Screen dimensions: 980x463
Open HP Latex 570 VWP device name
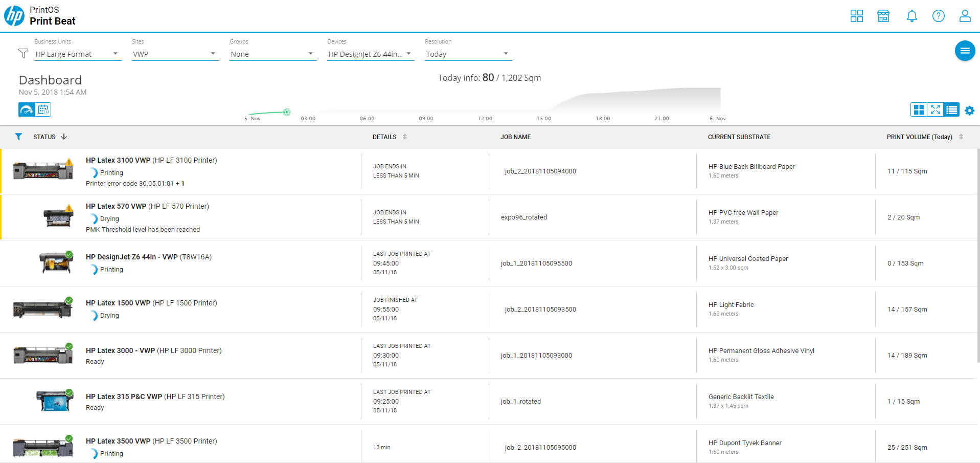click(x=116, y=206)
